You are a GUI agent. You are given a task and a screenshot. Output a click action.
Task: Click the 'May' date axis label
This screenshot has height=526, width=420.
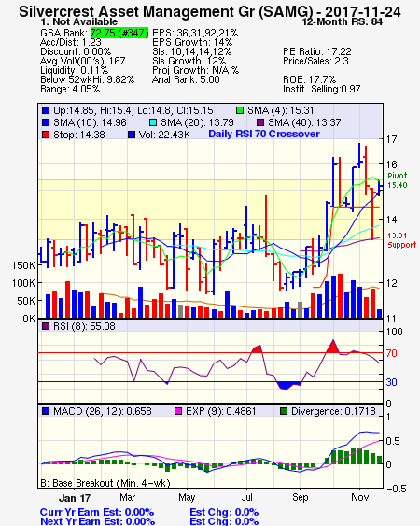187,497
